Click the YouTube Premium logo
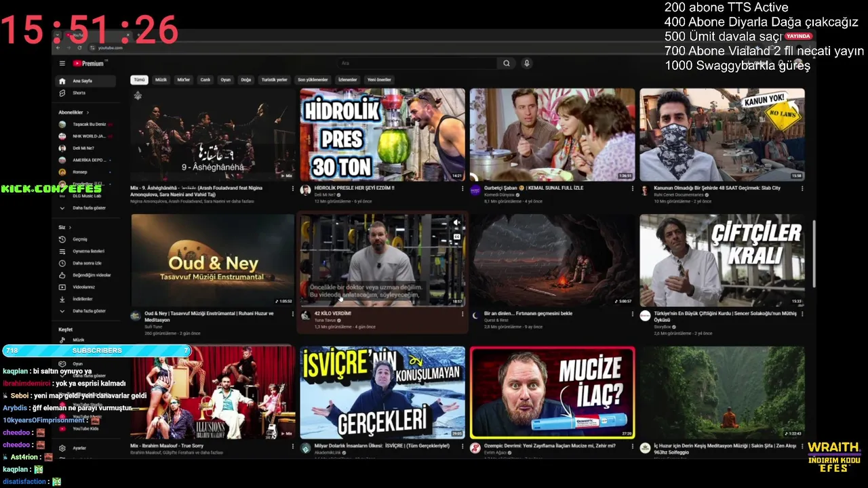The image size is (868, 488). tap(88, 64)
